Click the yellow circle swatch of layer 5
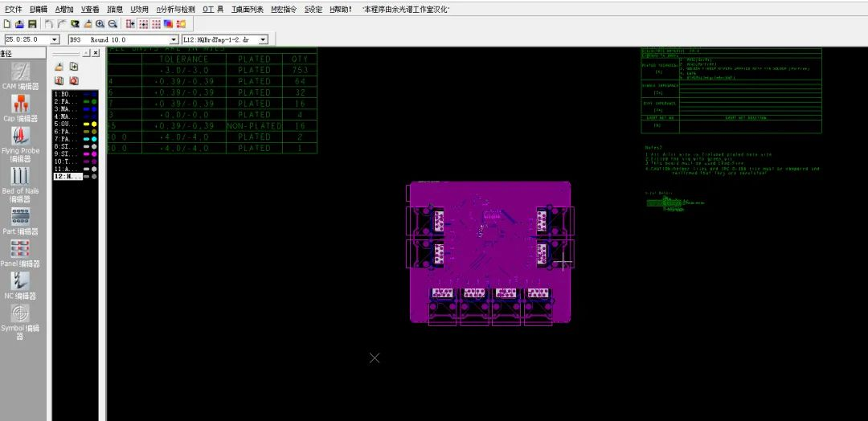The height and width of the screenshot is (421, 868). [94, 125]
